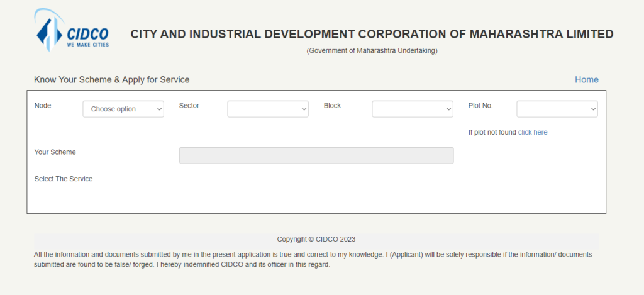The width and height of the screenshot is (644, 295).
Task: Click the Sector field label
Action: tap(189, 106)
